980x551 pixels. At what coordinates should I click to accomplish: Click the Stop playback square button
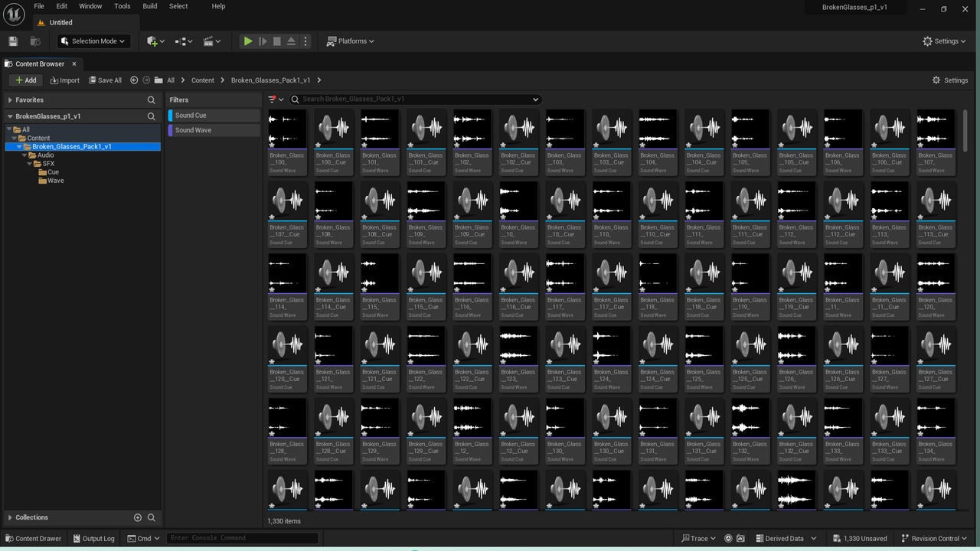click(277, 41)
